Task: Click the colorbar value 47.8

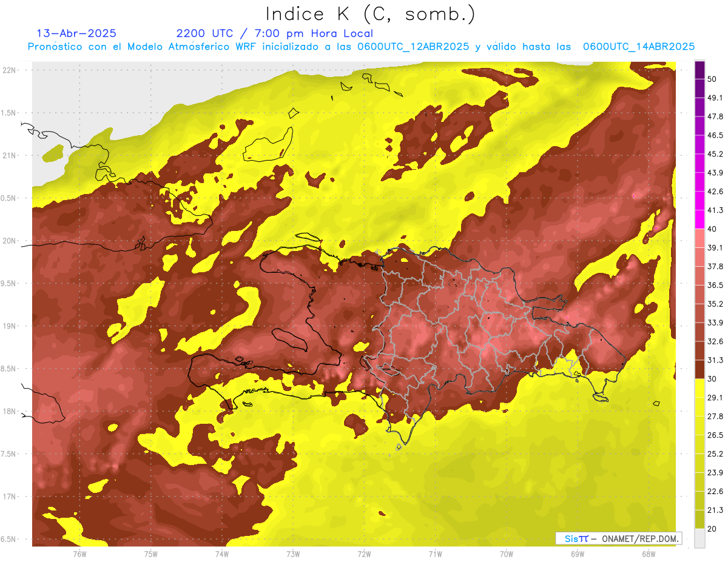Action: pos(715,116)
